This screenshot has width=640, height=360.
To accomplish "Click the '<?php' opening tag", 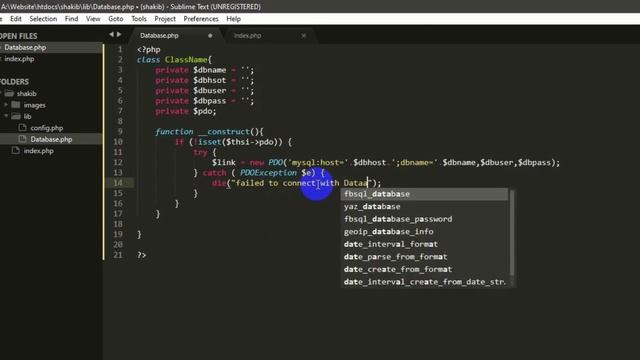I will coord(149,49).
